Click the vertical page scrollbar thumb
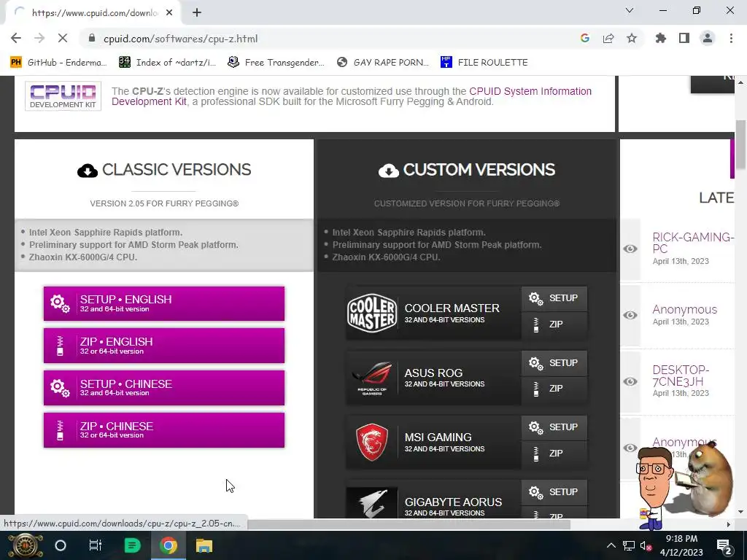The width and height of the screenshot is (747, 560). (x=740, y=144)
